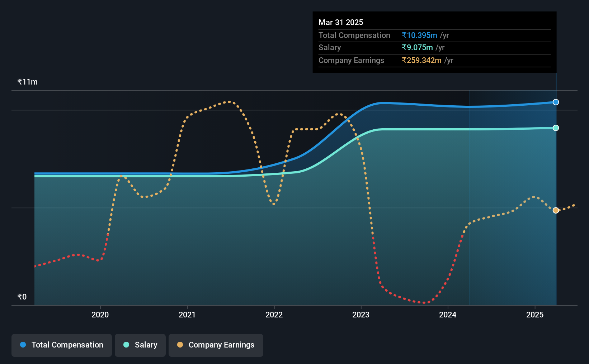This screenshot has height=364, width=589.
Task: Click the 2021 x-axis label
Action: [187, 315]
